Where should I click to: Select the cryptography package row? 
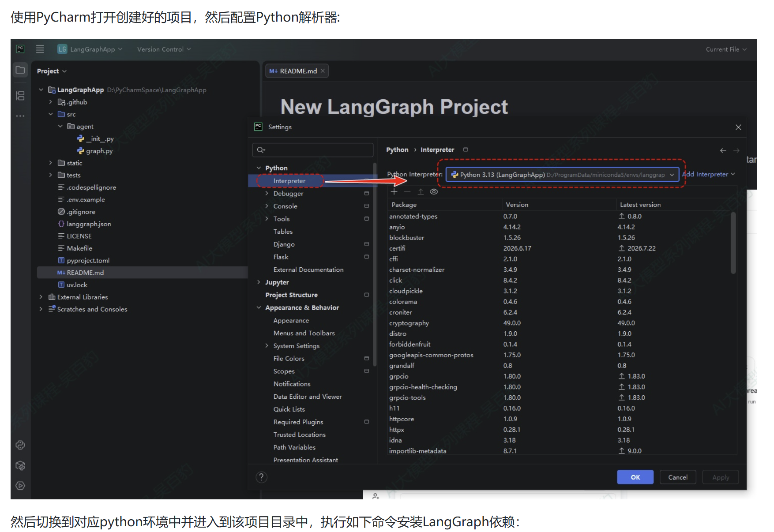click(559, 323)
